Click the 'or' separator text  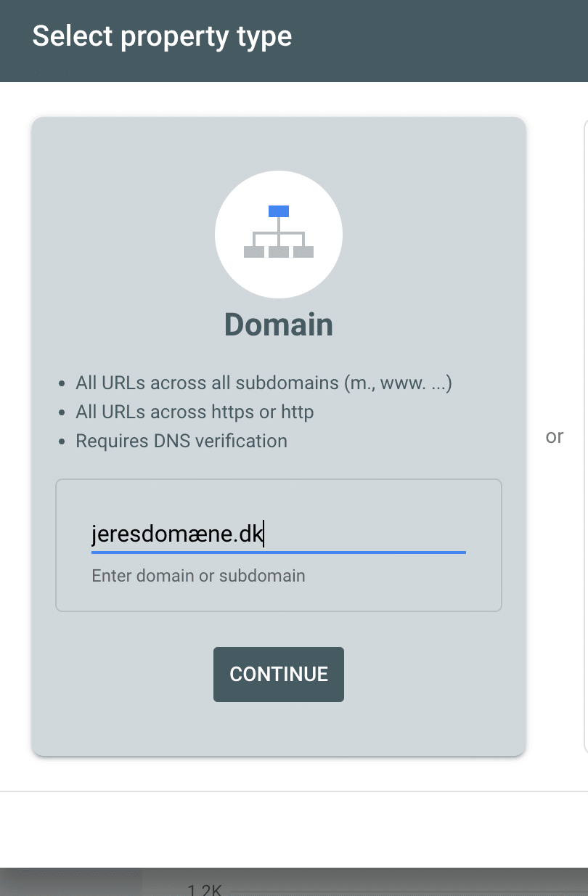coord(555,436)
